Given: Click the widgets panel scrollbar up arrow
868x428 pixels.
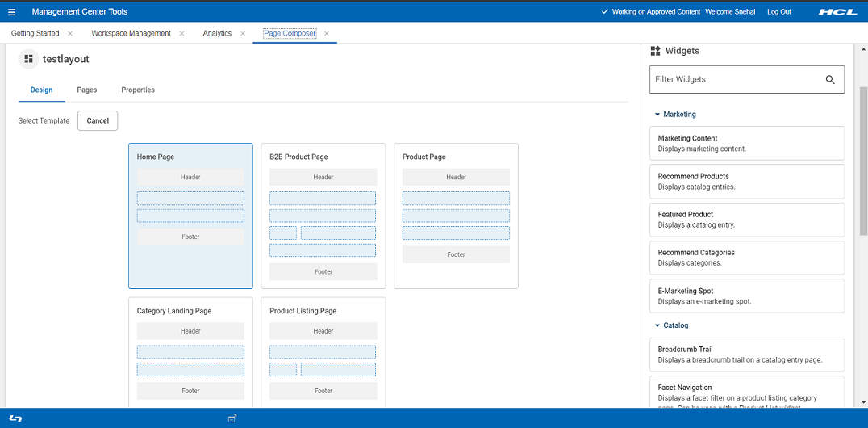Looking at the screenshot, I should pyautogui.click(x=862, y=48).
